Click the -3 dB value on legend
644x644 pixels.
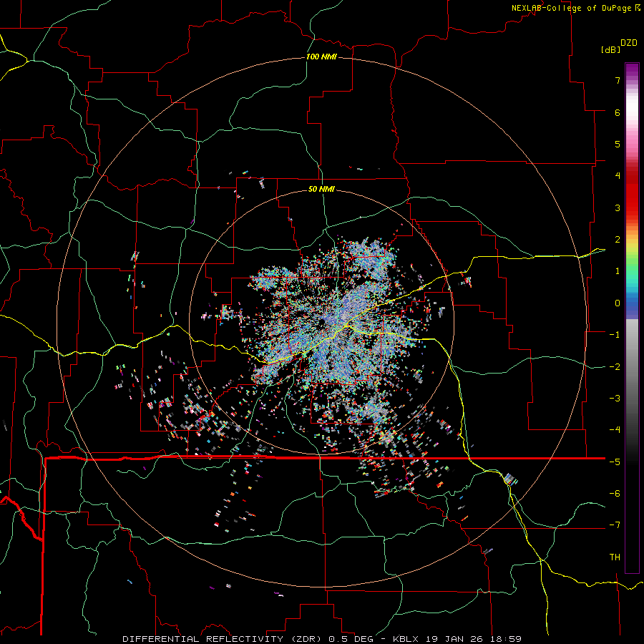(615, 399)
